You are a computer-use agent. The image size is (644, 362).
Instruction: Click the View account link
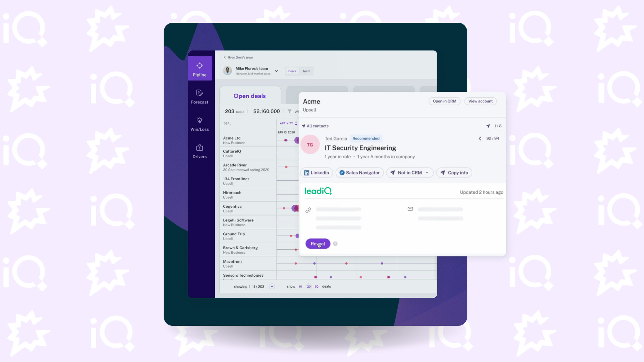click(x=480, y=101)
